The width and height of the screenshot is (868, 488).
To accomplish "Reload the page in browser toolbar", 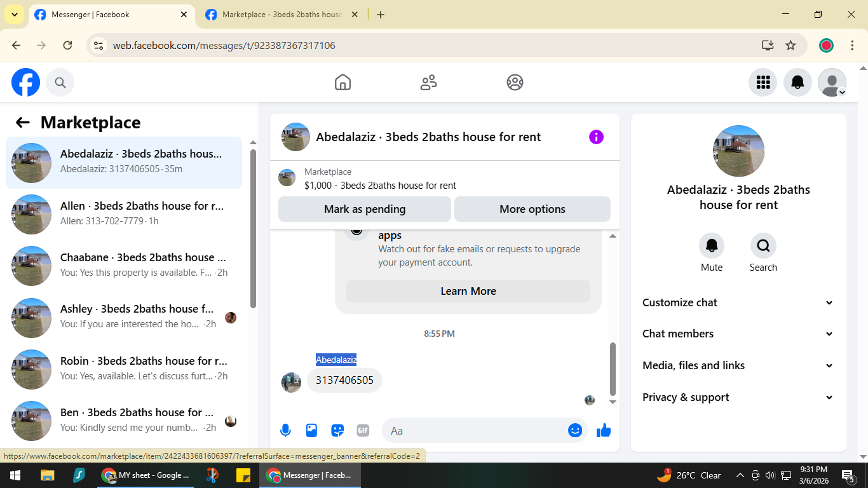I will click(67, 45).
